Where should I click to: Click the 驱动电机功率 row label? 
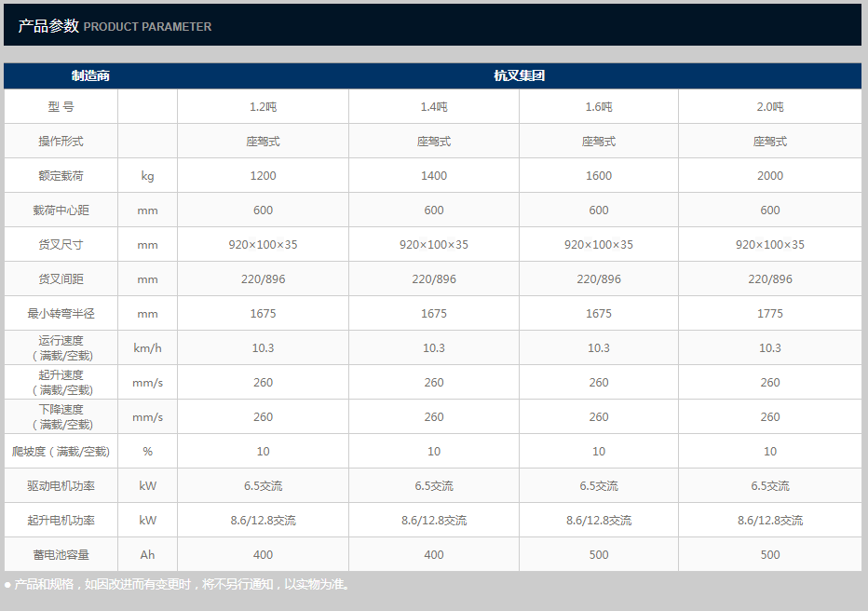point(61,486)
